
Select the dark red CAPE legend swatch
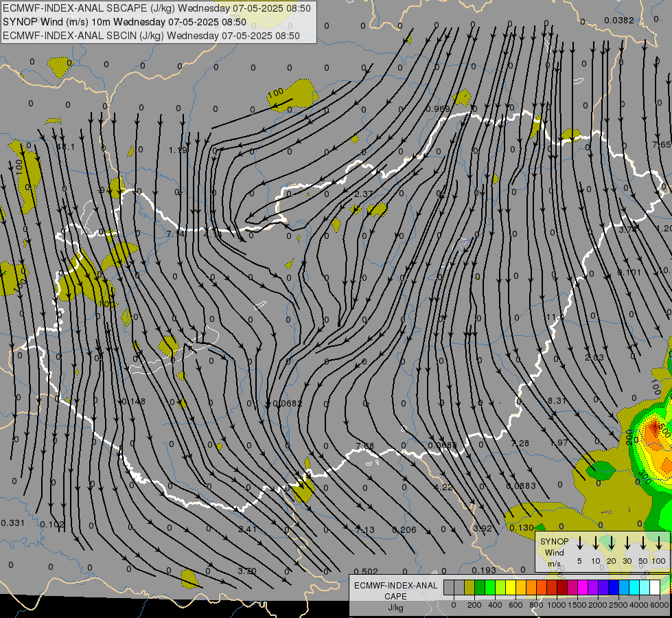click(562, 588)
